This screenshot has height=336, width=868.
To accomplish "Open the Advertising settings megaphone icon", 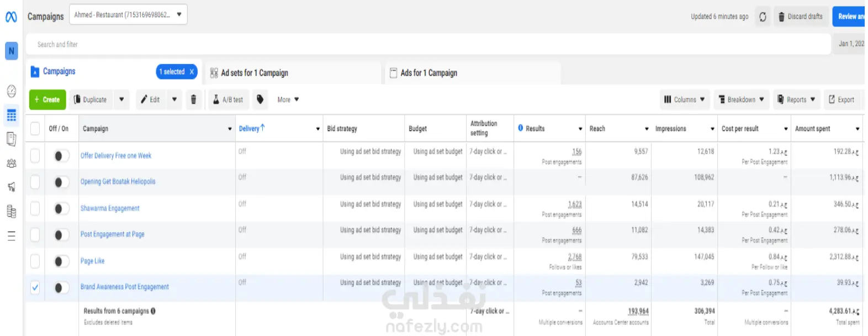I will 11,187.
